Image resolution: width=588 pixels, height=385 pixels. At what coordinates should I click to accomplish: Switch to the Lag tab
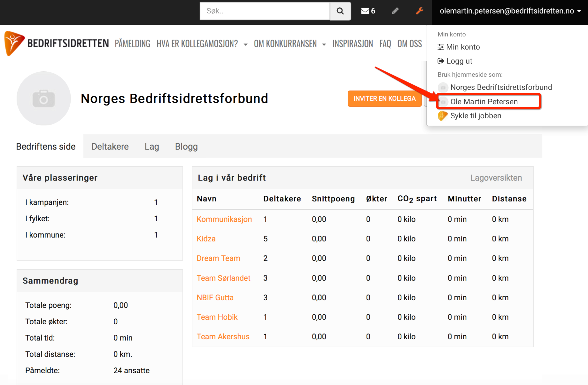pos(152,146)
